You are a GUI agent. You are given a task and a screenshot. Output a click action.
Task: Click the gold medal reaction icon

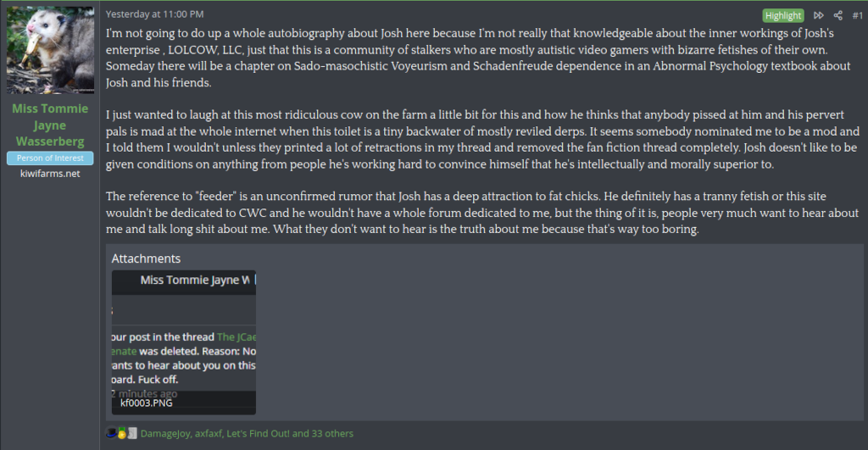[x=122, y=433]
